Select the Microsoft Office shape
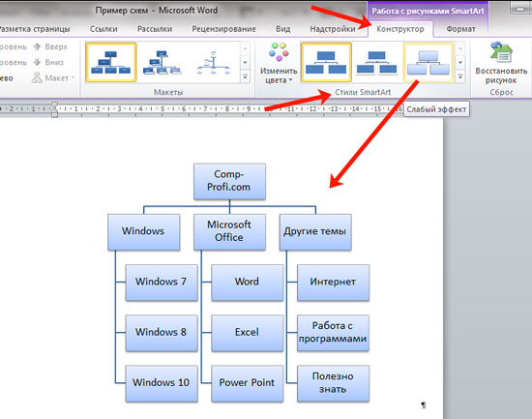 [229, 232]
